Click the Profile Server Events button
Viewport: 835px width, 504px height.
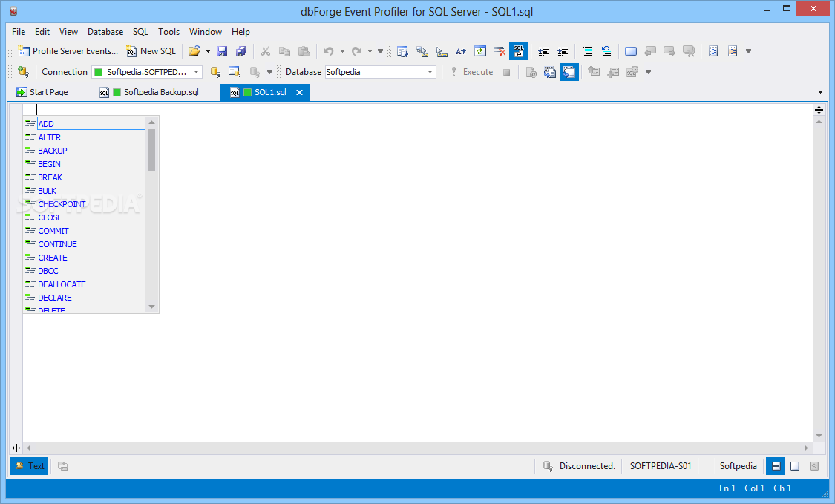click(68, 51)
